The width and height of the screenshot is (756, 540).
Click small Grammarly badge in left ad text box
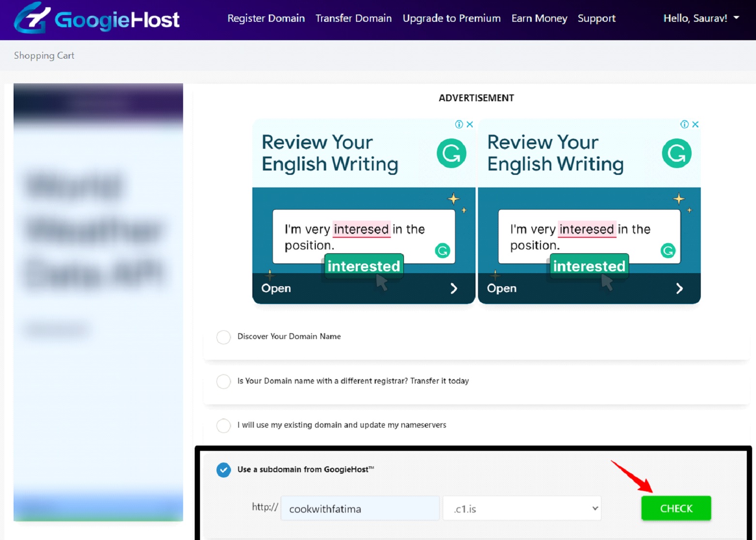point(443,250)
